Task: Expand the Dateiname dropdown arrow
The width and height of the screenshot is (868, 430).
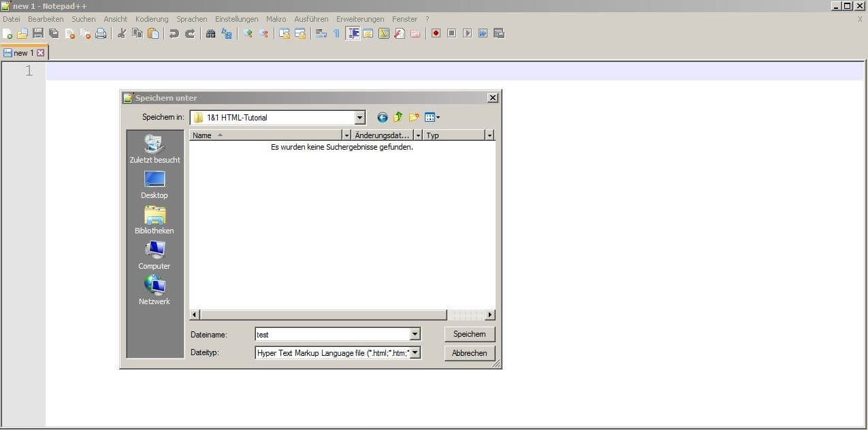Action: 415,335
